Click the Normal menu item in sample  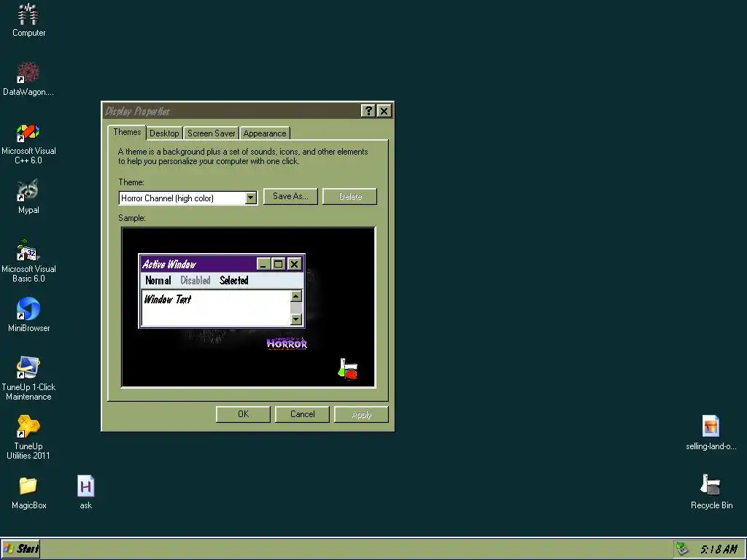point(158,280)
